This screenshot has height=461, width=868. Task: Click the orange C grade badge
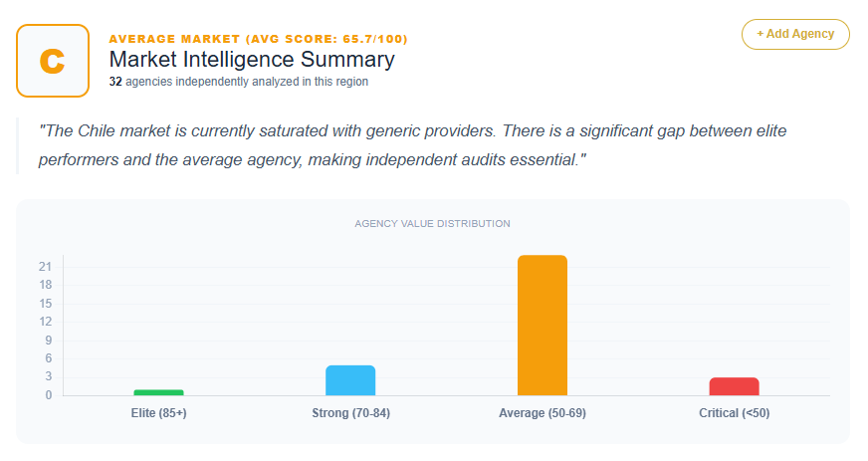53,61
